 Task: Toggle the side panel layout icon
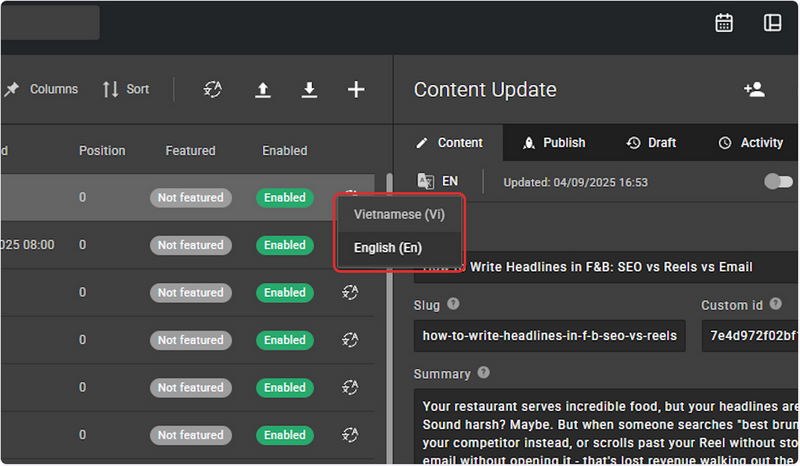click(772, 23)
